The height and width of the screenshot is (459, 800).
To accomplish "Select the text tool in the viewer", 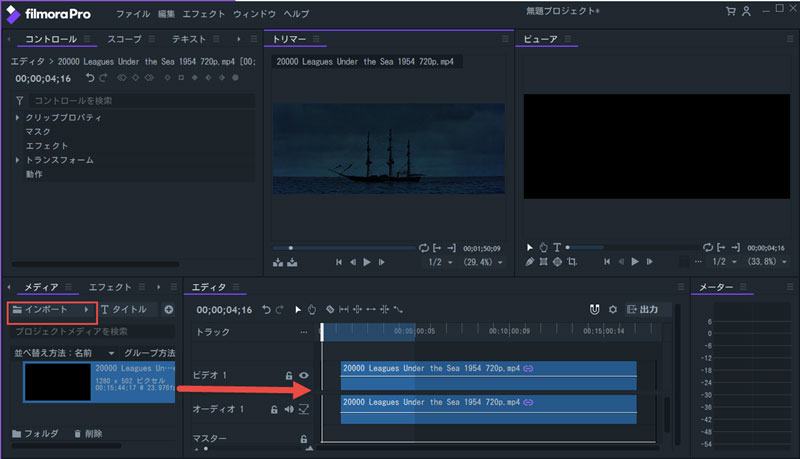I will pos(557,247).
